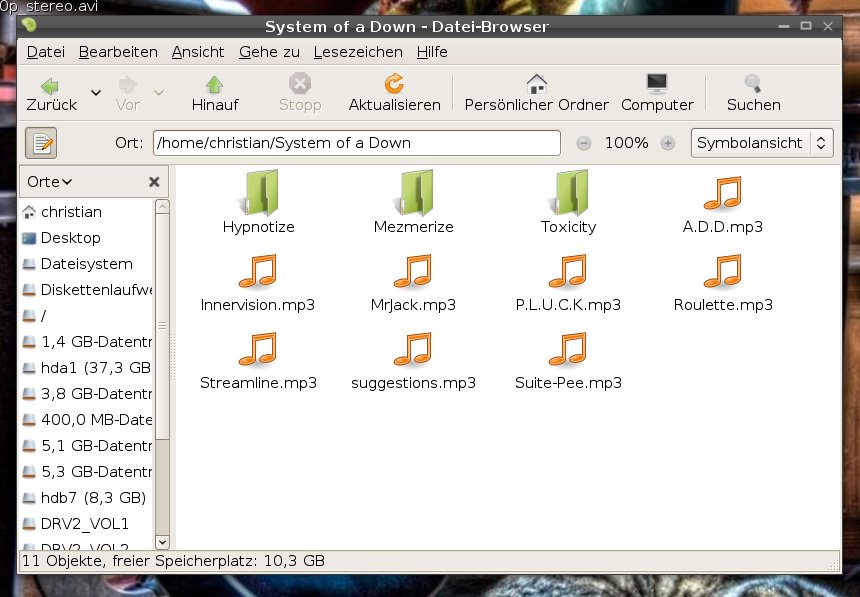Viewport: 860px width, 597px height.
Task: Select the Roulette.mp3 music file icon
Action: click(723, 271)
